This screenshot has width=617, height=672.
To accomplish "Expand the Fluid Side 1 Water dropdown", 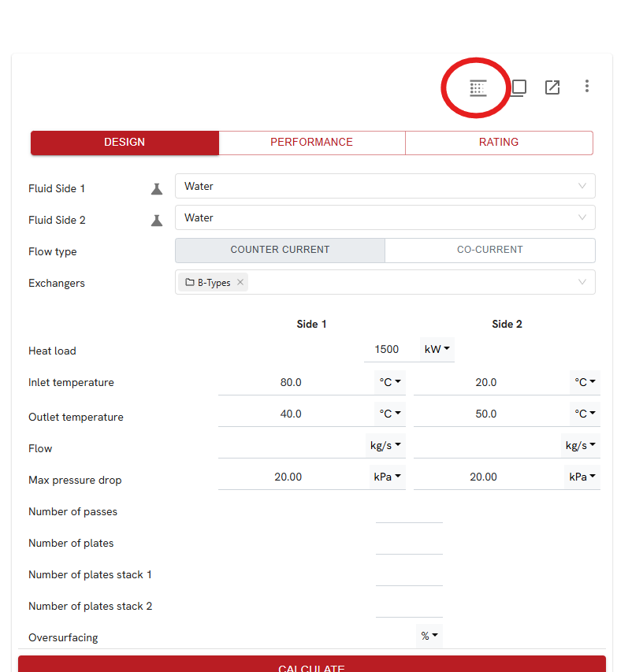I will coord(582,187).
